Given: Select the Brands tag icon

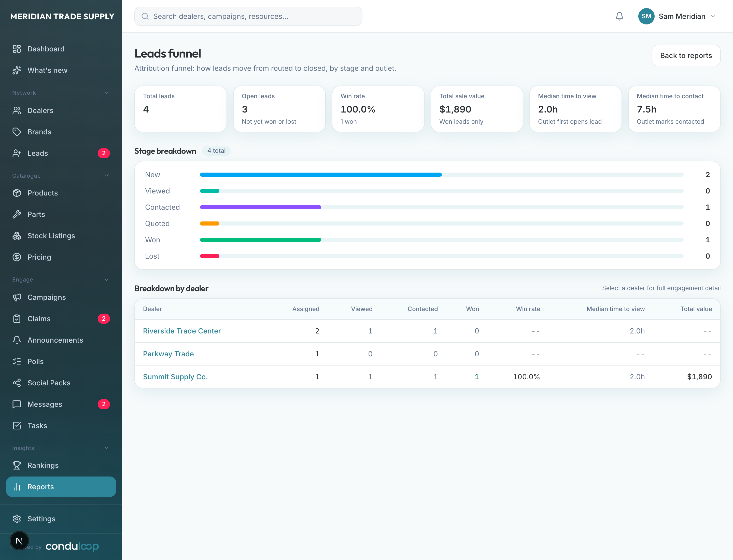Looking at the screenshot, I should (17, 132).
